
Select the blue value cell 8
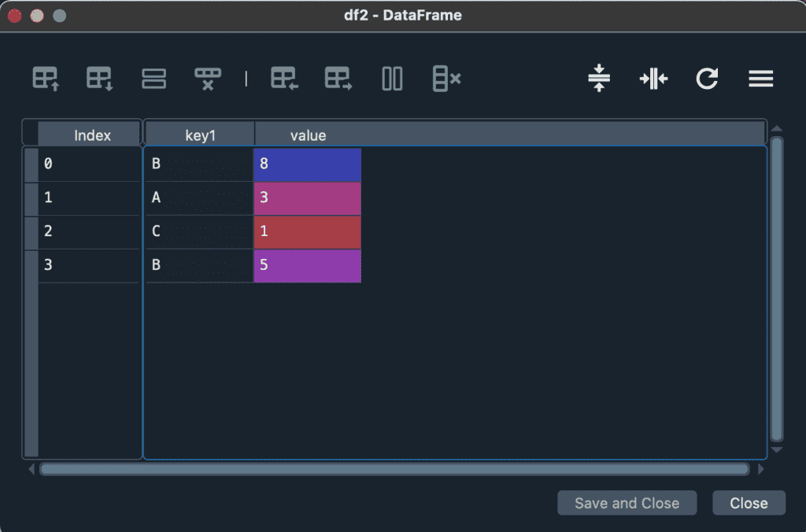(308, 164)
